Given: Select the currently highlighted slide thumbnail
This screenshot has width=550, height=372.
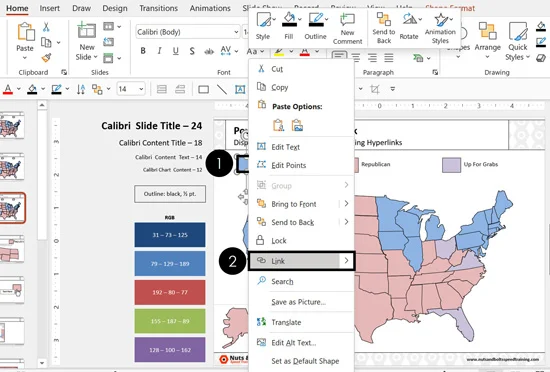Looking at the screenshot, I should [13, 208].
